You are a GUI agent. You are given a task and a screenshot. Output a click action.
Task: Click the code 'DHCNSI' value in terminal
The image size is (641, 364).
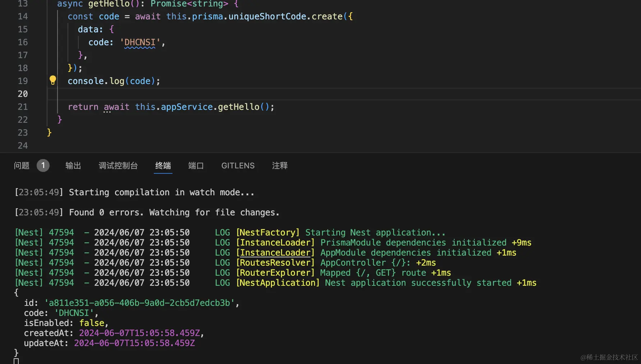tap(74, 313)
